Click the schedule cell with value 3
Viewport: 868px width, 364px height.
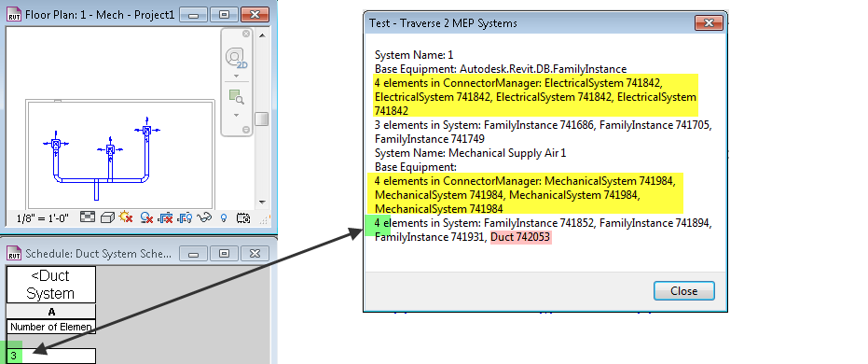click(51, 356)
